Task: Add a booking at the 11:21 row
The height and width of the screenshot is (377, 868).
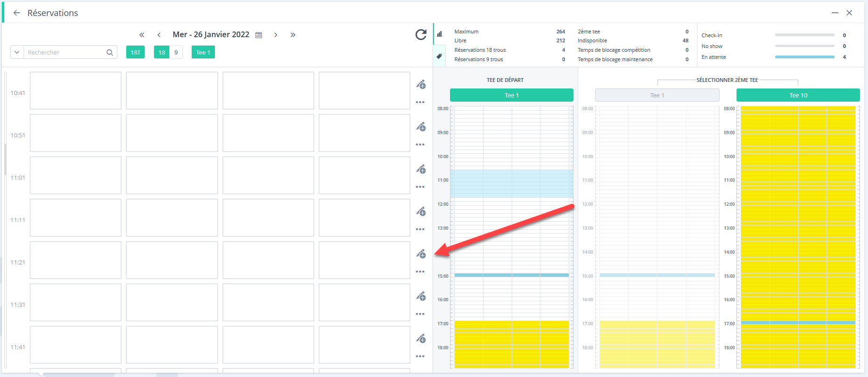Action: point(421,254)
